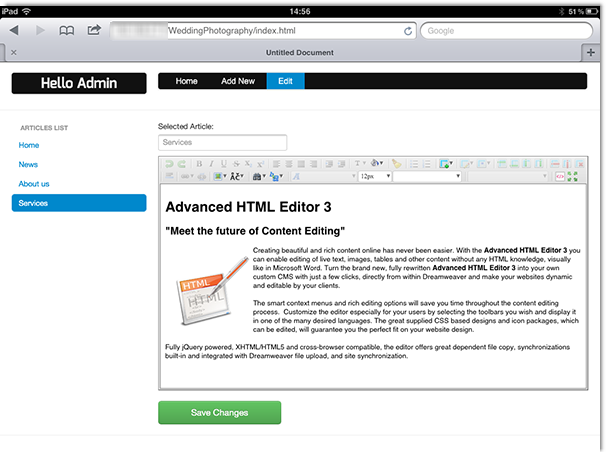Center align text in editor

pos(289,164)
